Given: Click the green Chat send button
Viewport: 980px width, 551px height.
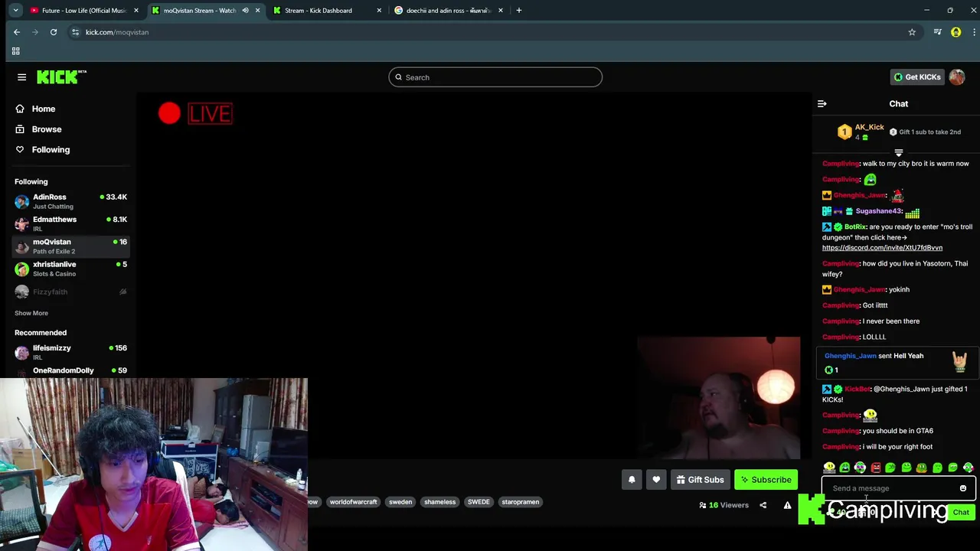Looking at the screenshot, I should click(961, 513).
